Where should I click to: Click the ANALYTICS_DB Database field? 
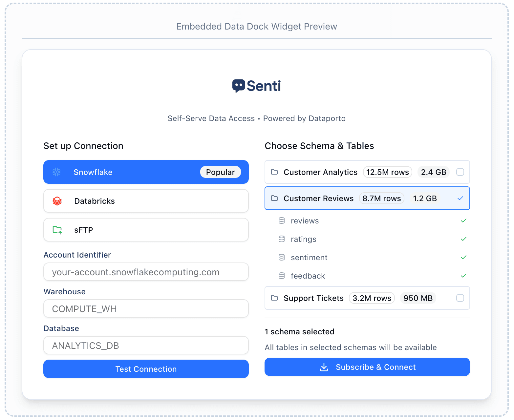pyautogui.click(x=146, y=345)
